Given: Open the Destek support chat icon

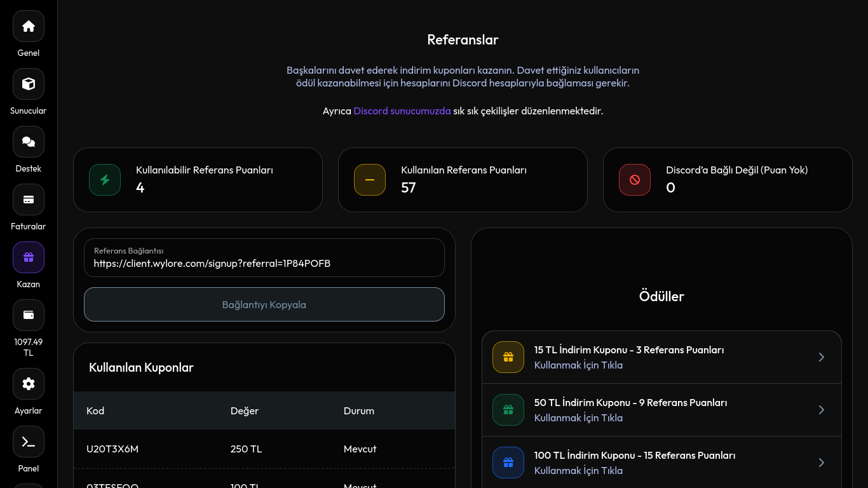Looking at the screenshot, I should coord(28,142).
